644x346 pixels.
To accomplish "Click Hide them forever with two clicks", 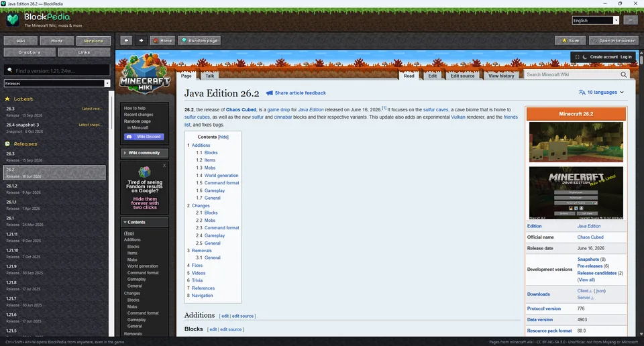I will pos(145,203).
